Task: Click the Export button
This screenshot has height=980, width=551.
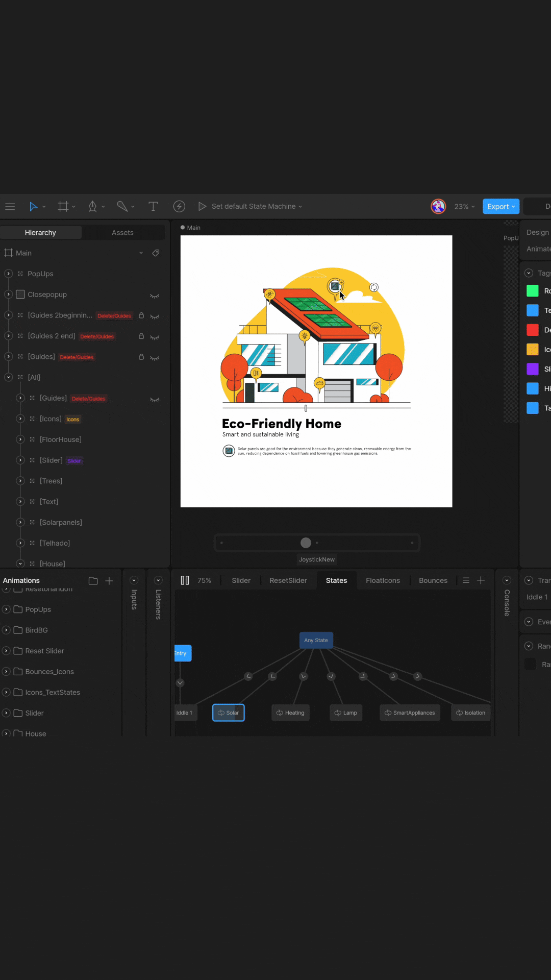Action: 500,206
